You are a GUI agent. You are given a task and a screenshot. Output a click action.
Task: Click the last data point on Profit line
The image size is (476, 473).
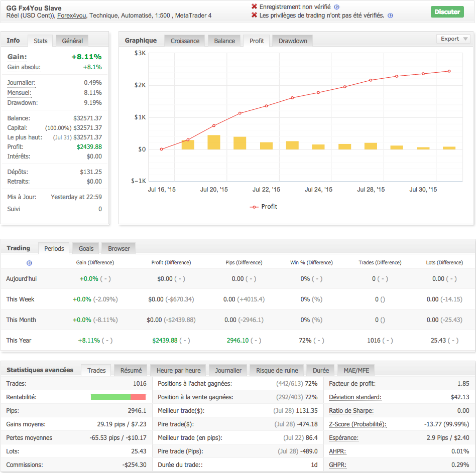tap(449, 71)
